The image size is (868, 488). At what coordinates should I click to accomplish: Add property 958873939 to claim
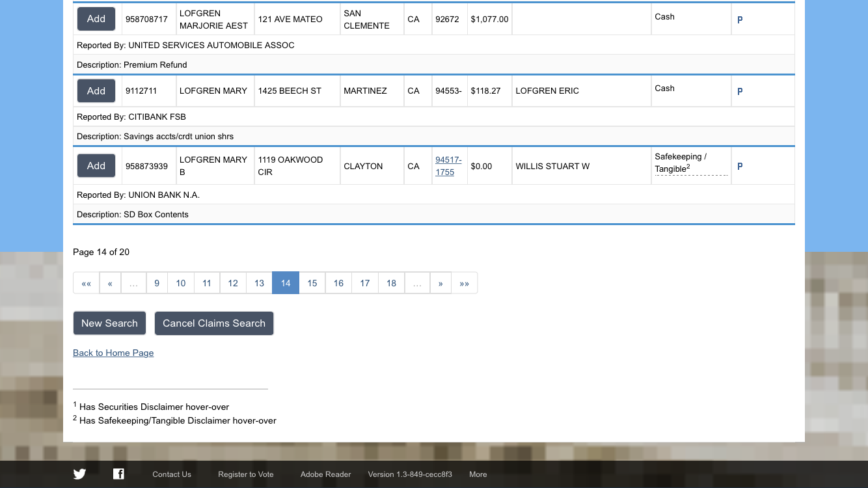click(x=96, y=166)
